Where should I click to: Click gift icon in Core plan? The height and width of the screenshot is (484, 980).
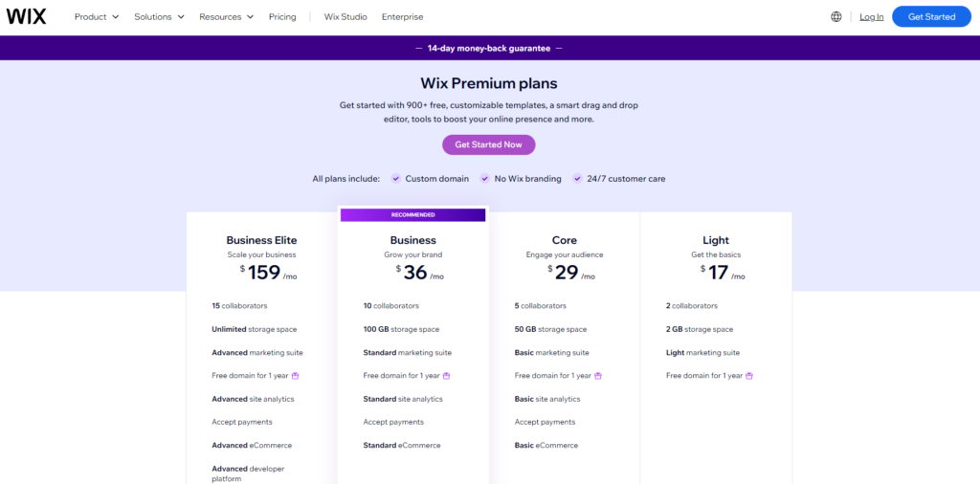coord(598,376)
